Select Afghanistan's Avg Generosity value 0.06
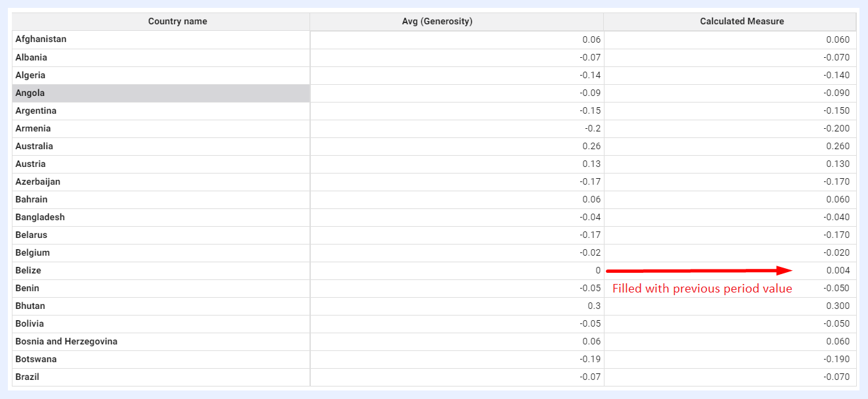Image resolution: width=868 pixels, height=399 pixels. coord(591,39)
